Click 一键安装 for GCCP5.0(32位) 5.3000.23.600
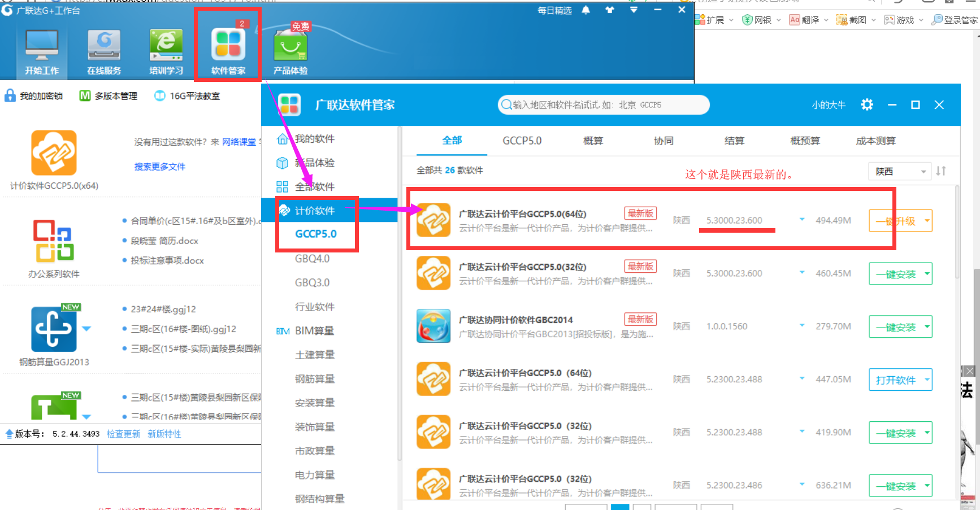 (x=895, y=274)
